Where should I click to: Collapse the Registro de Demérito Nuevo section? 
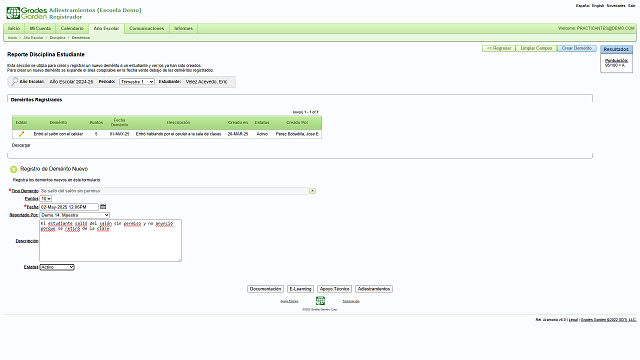13,169
